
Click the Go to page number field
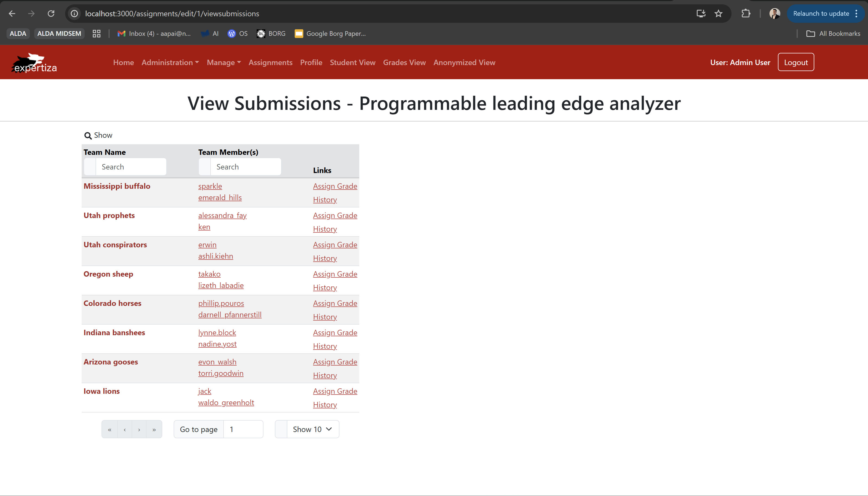click(243, 429)
